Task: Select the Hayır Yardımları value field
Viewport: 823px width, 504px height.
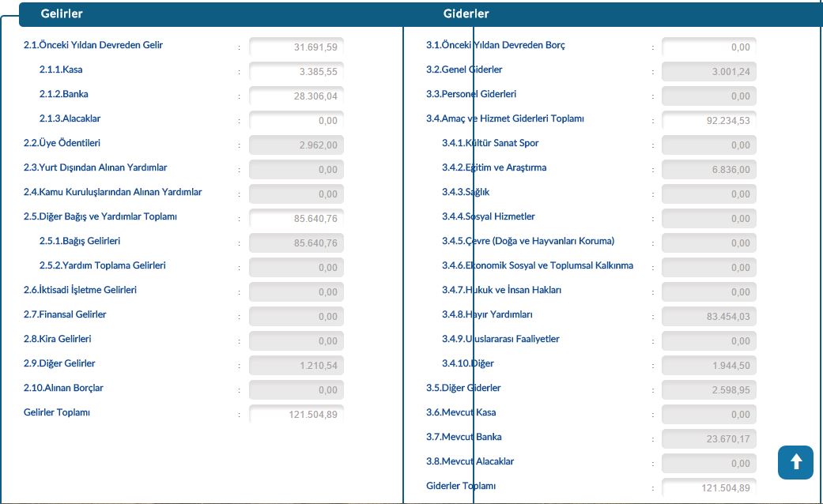Action: 708,316
